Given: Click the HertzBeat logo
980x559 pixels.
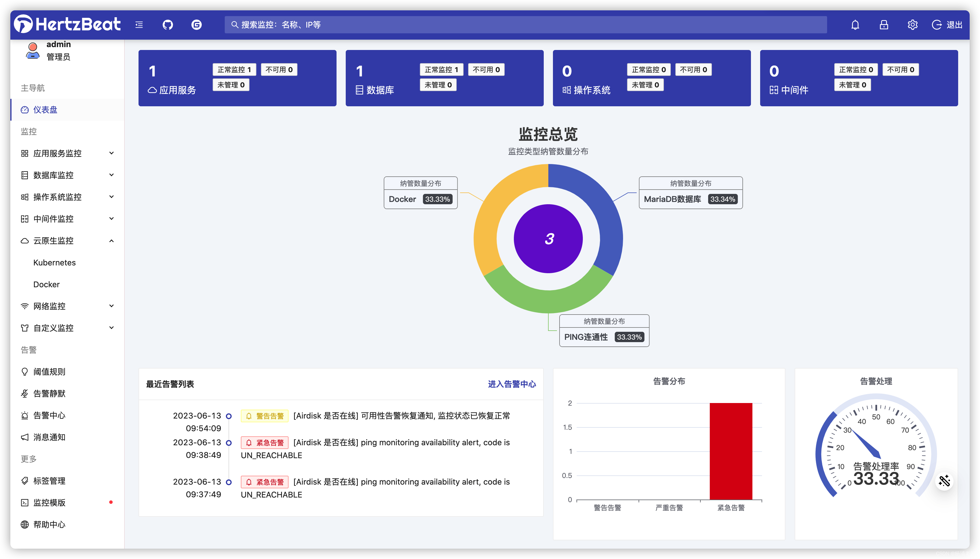Looking at the screenshot, I should click(68, 24).
